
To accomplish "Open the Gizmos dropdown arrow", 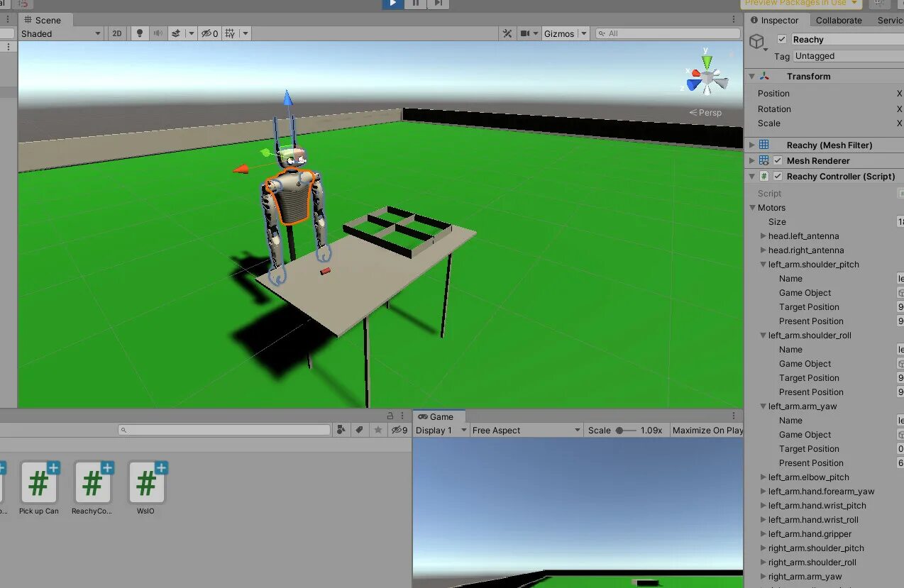I will click(x=584, y=33).
